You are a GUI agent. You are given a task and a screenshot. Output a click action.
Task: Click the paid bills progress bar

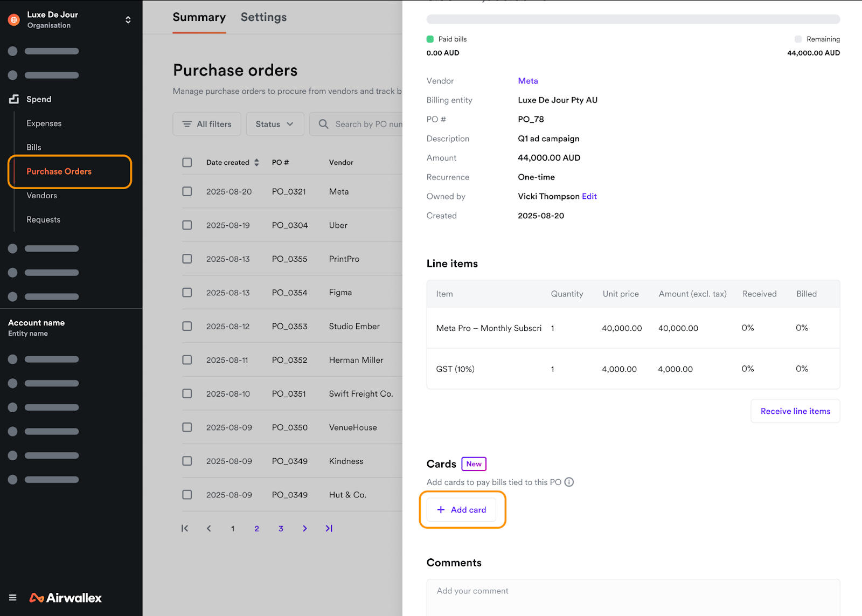(633, 19)
